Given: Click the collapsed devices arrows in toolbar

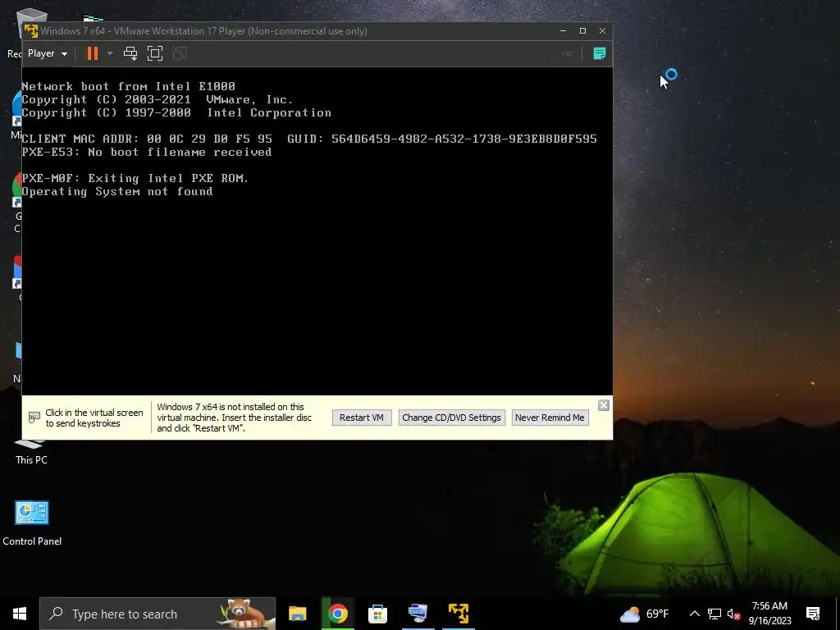Looking at the screenshot, I should click(x=568, y=53).
